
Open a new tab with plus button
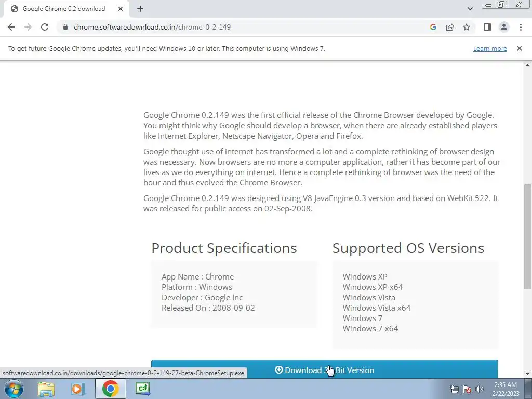[x=140, y=9]
